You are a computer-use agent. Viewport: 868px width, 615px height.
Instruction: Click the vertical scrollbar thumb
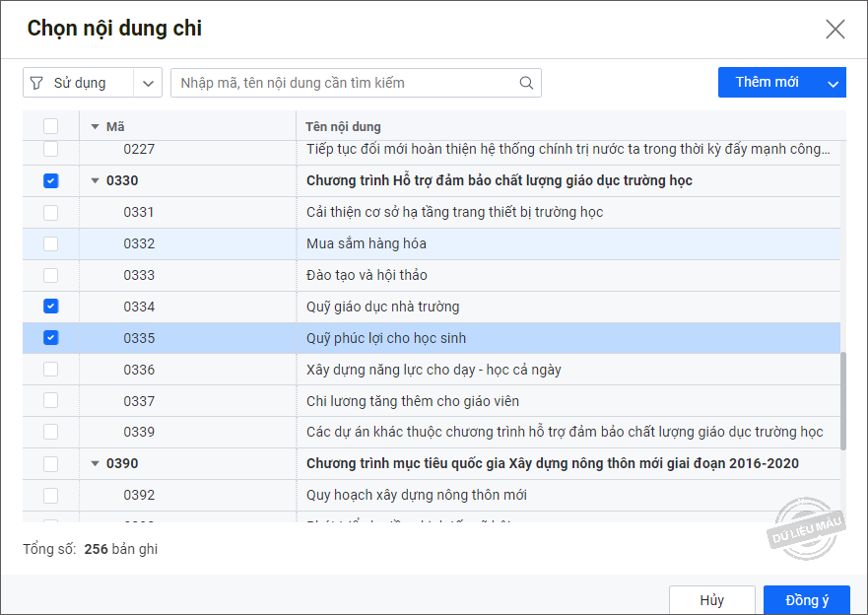pyautogui.click(x=842, y=401)
